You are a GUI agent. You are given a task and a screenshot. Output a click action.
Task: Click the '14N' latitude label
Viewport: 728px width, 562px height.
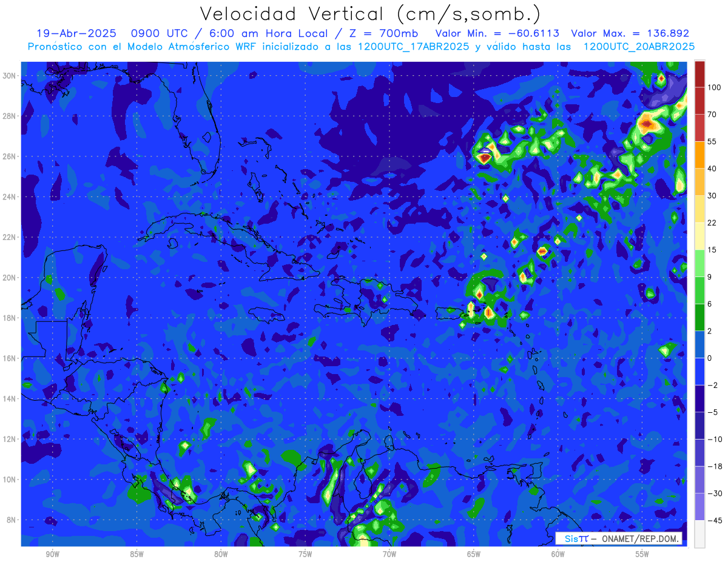(x=9, y=399)
